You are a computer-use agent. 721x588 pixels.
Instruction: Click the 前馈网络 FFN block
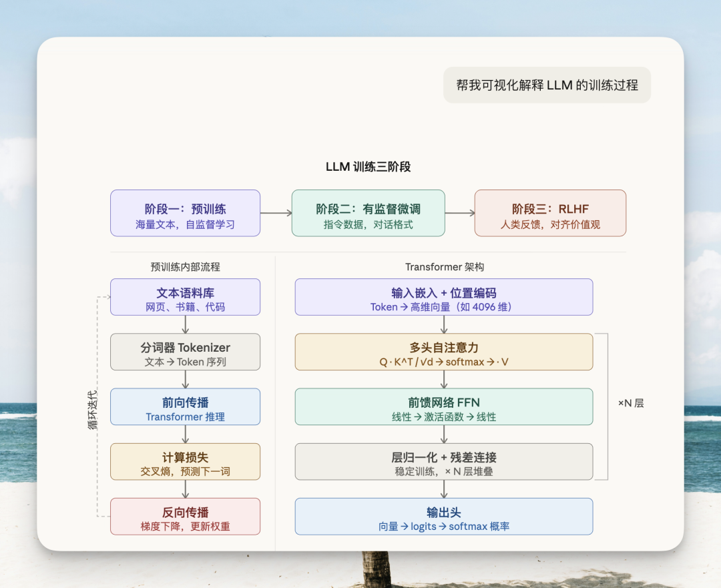click(x=443, y=406)
